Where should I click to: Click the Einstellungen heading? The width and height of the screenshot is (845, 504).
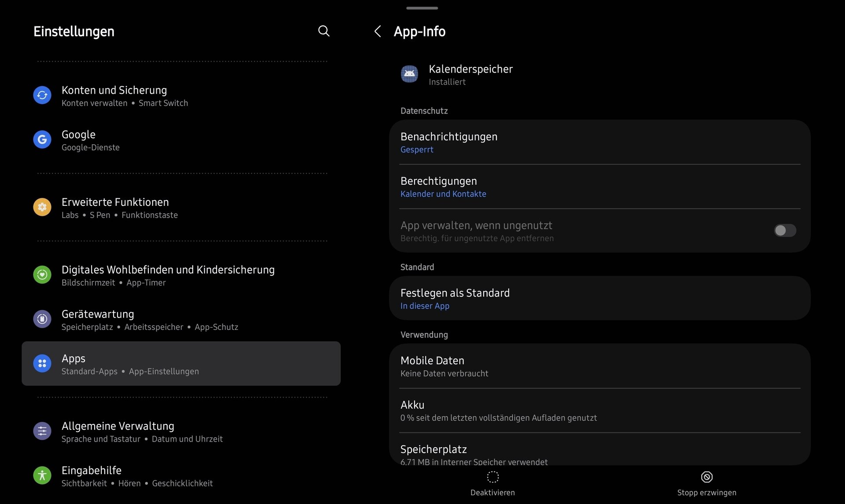pyautogui.click(x=74, y=32)
